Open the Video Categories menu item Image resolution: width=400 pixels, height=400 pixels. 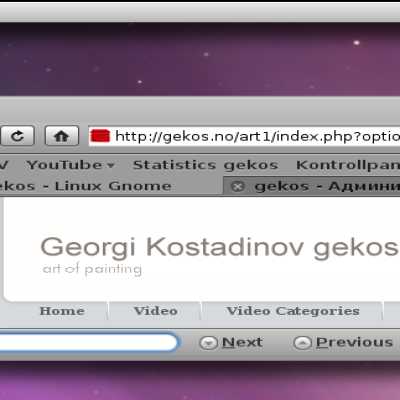293,311
